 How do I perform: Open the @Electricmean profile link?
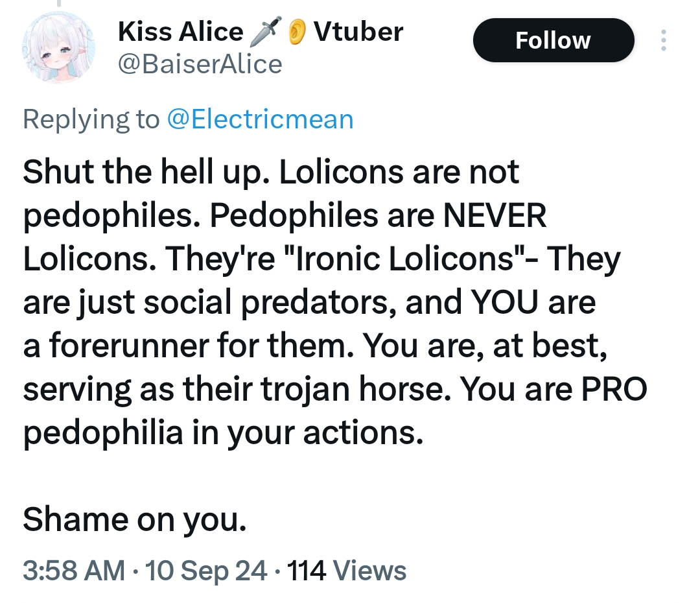[x=261, y=119]
